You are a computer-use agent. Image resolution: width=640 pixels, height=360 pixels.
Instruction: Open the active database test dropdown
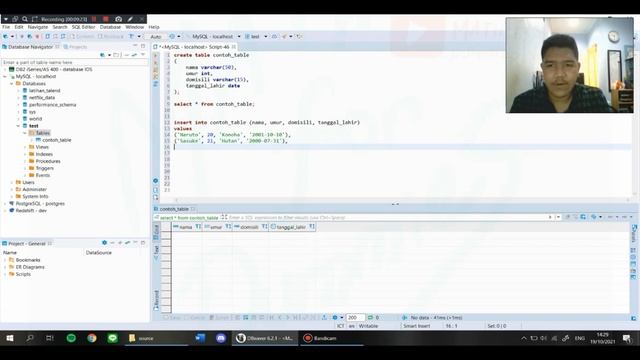tap(256, 36)
